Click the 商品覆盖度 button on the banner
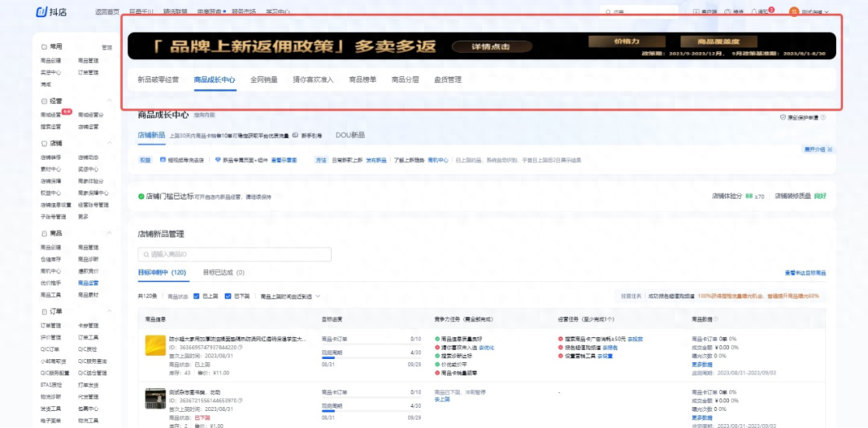Image resolution: width=868 pixels, height=428 pixels. (719, 42)
